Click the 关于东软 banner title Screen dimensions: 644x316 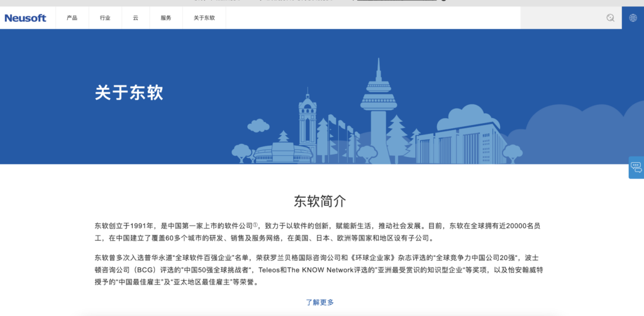pos(129,93)
